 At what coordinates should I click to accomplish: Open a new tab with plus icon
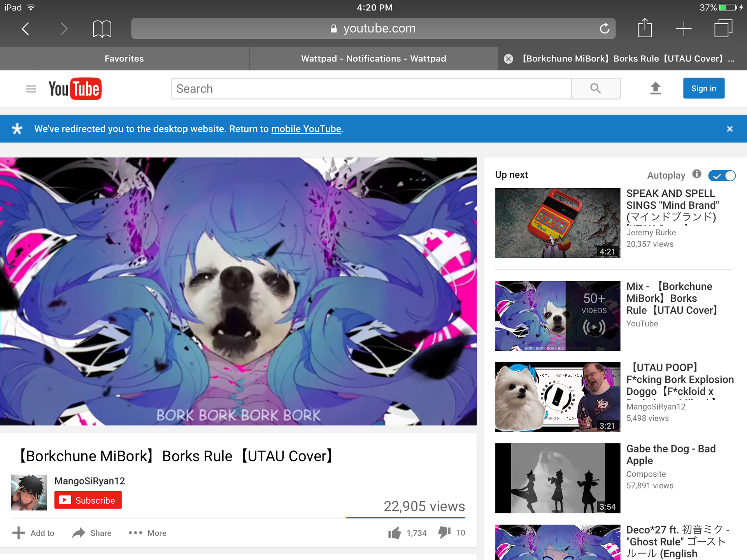coord(684,28)
